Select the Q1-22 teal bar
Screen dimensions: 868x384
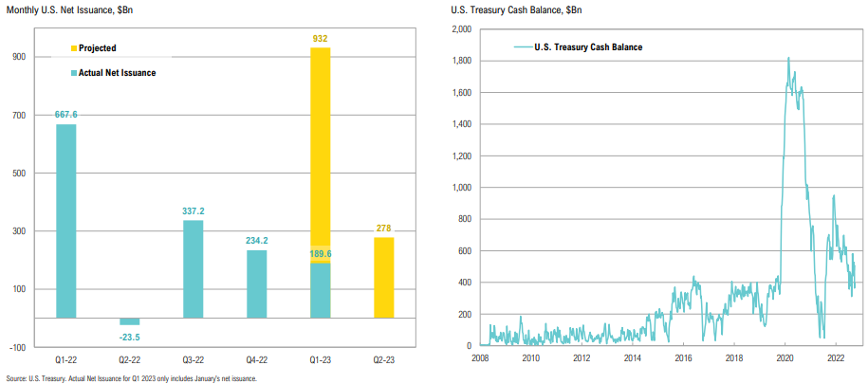pyautogui.click(x=66, y=220)
